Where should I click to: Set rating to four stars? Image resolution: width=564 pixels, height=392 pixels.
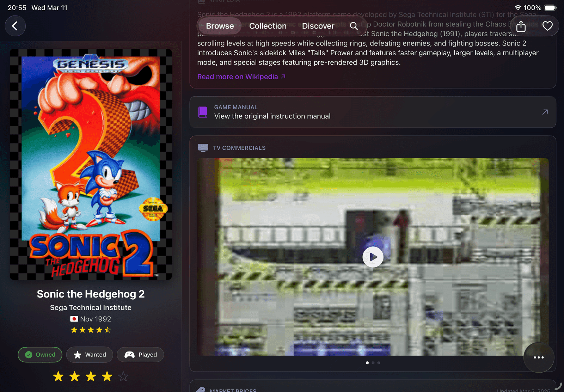point(107,376)
